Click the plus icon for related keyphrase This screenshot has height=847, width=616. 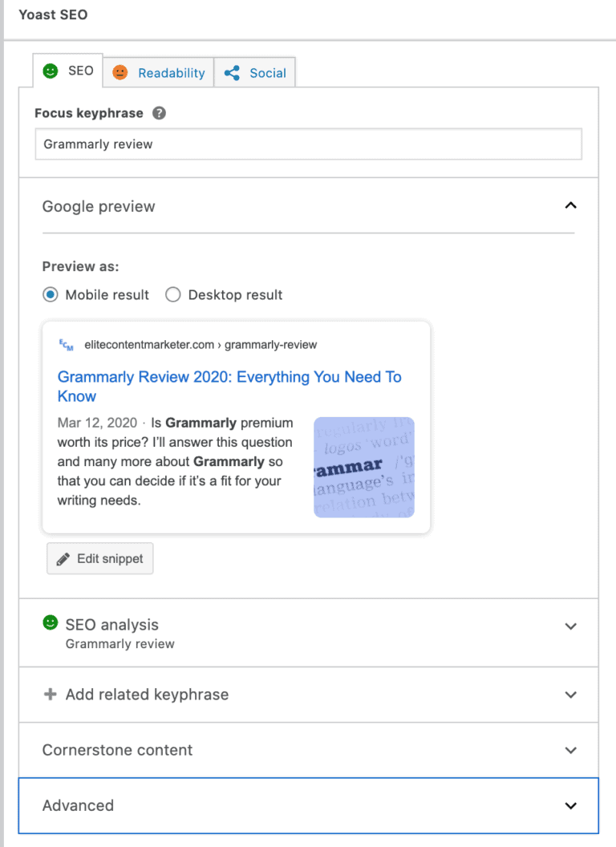tap(50, 695)
